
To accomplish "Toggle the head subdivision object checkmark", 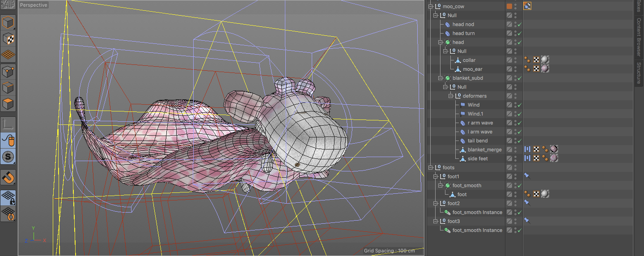I will (520, 43).
